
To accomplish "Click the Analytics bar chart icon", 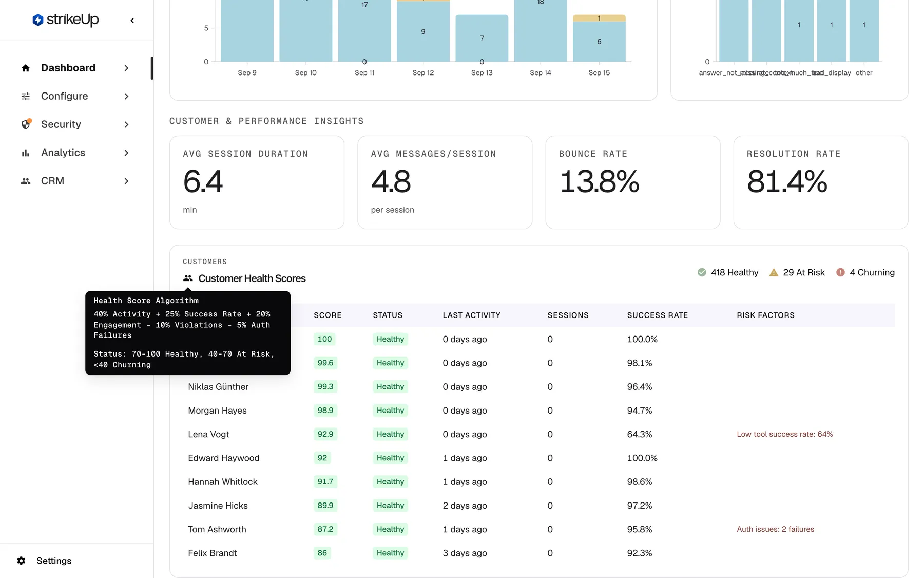I will 26,153.
